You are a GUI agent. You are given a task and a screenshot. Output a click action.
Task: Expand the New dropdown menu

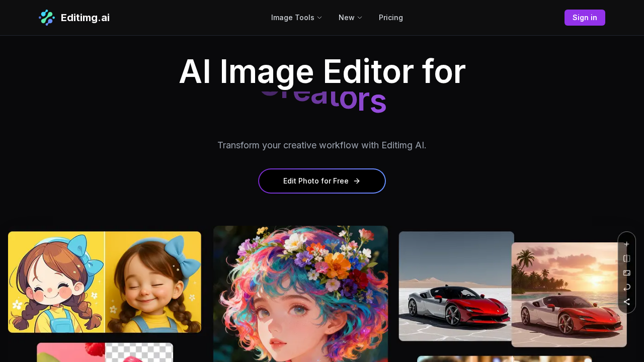click(x=350, y=18)
